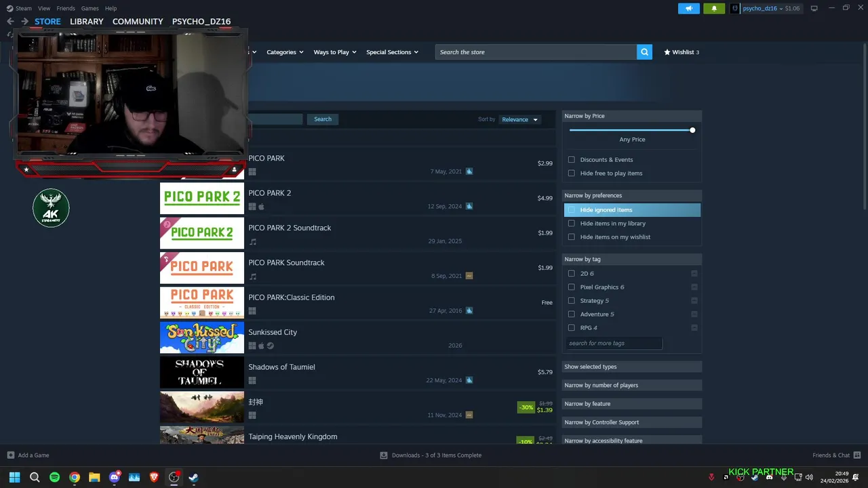
Task: Open the Categories dropdown menu
Action: 285,52
